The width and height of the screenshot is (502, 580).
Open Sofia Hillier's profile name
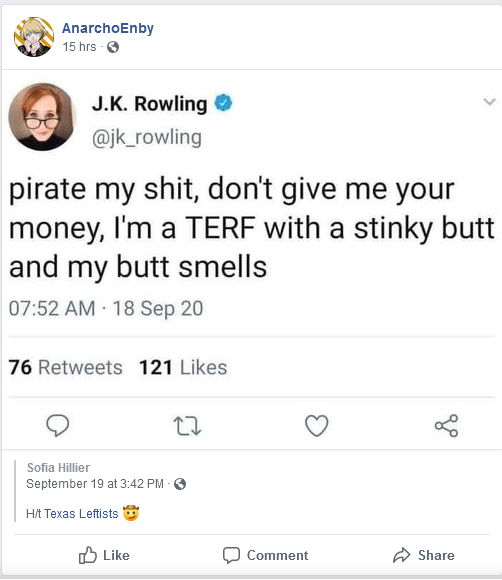(58, 468)
